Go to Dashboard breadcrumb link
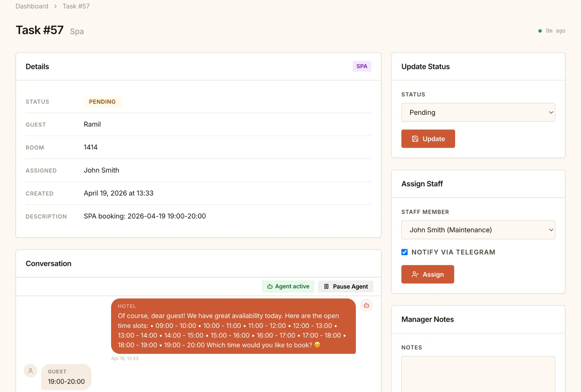 [x=32, y=6]
